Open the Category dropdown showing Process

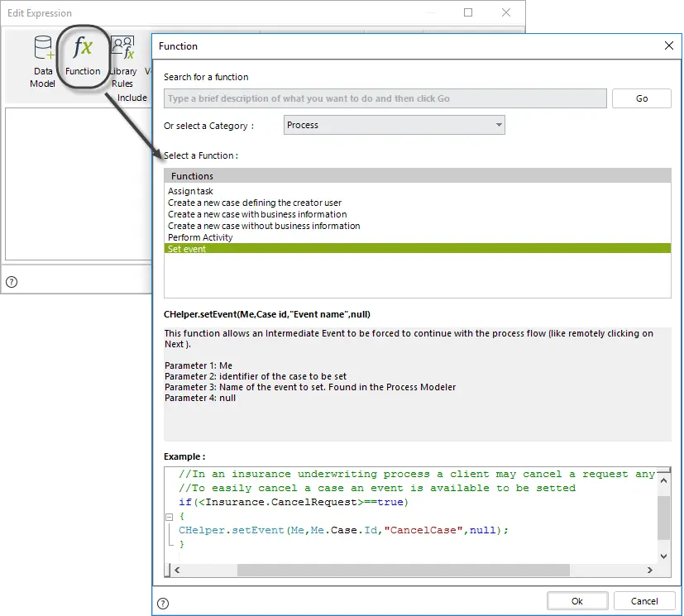394,125
